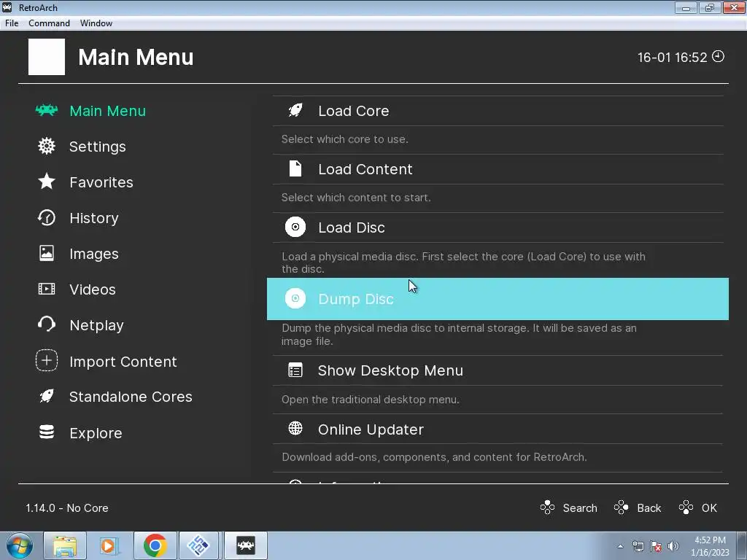Open the taskbar clock showing 4:52 PM
The height and width of the screenshot is (560, 747).
[710, 545]
